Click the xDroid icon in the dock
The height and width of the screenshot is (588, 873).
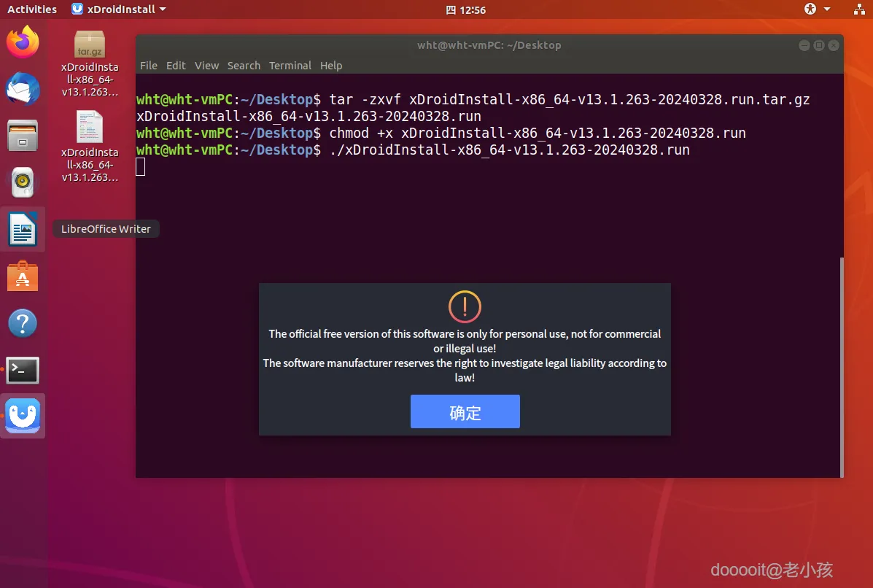click(x=23, y=416)
